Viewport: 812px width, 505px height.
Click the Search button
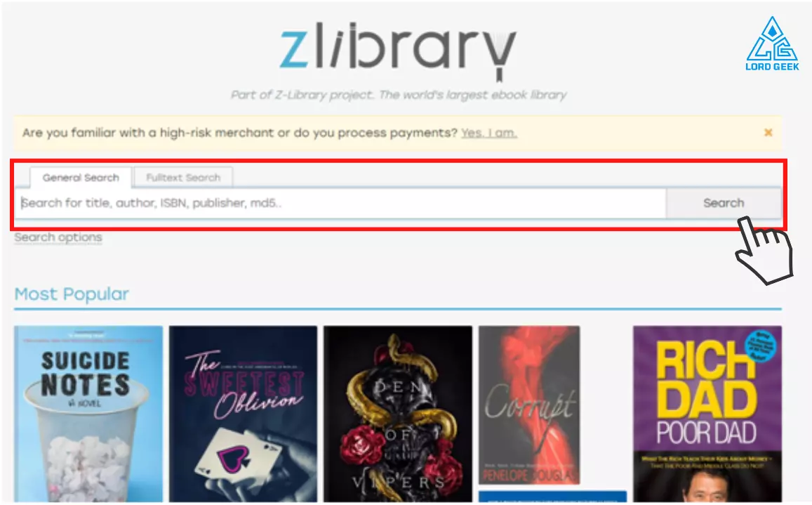click(724, 203)
